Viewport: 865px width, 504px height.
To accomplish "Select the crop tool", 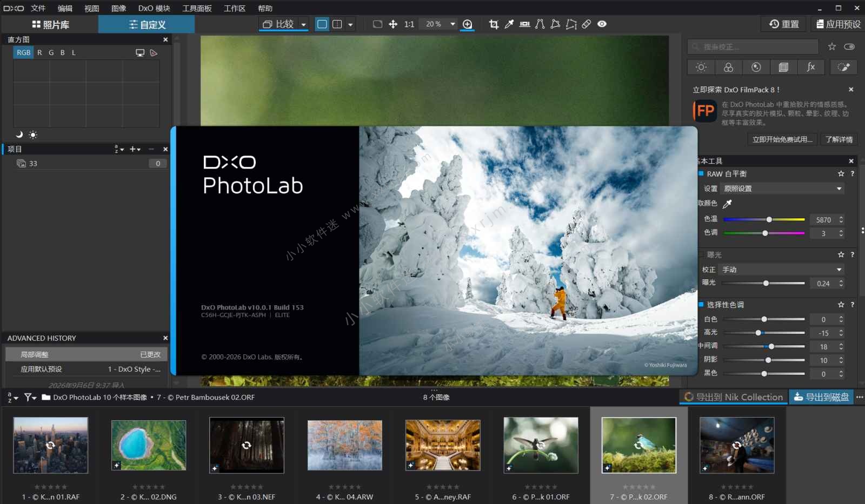I will click(494, 24).
